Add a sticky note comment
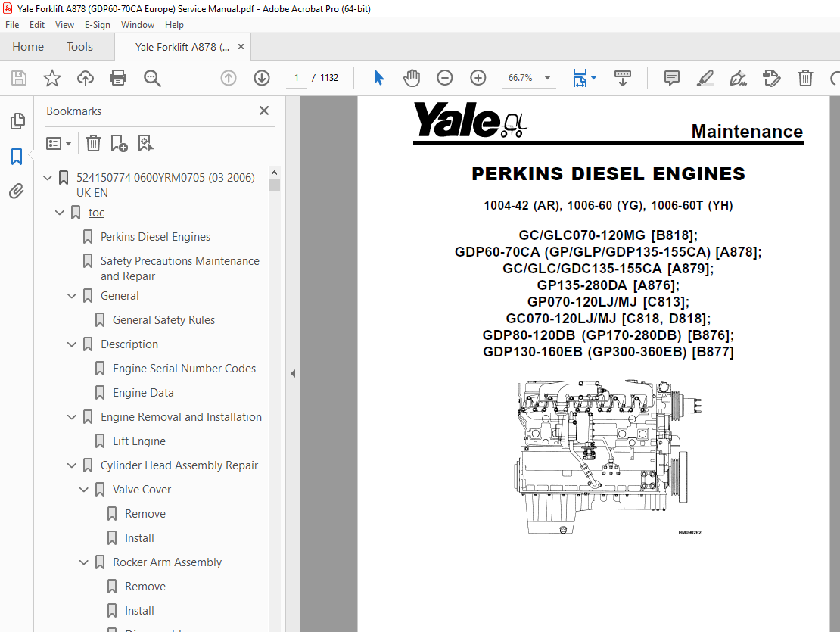840x632 pixels. point(672,78)
